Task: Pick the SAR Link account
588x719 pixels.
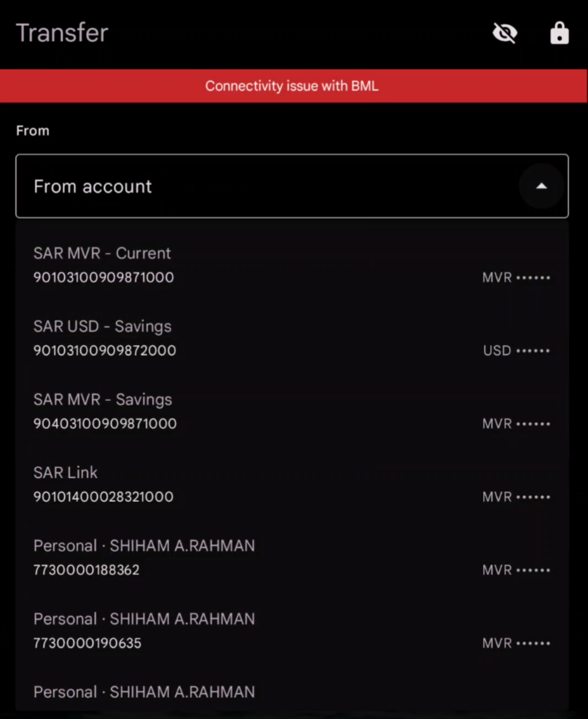Action: (x=292, y=484)
